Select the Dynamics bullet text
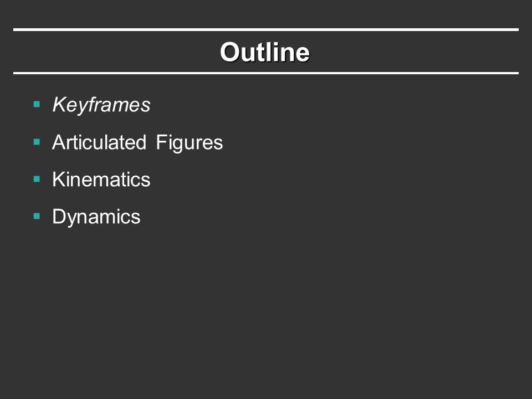The width and height of the screenshot is (532, 399). tap(96, 217)
